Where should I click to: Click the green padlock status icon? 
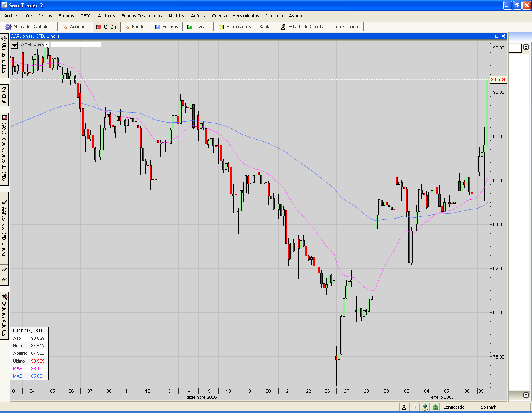pyautogui.click(x=435, y=407)
